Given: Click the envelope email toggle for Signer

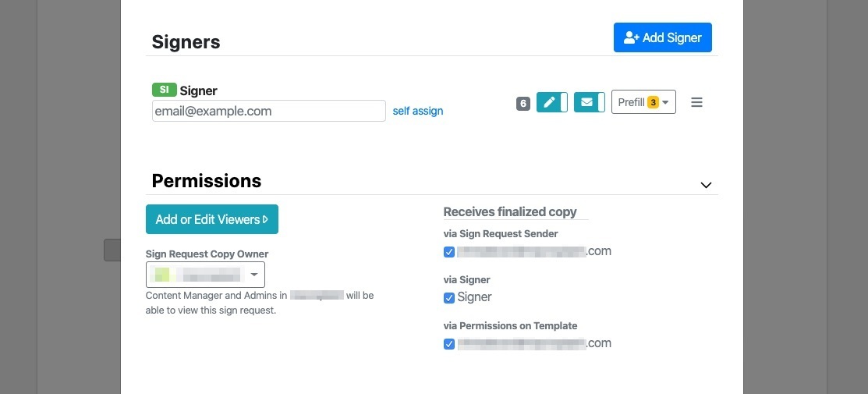Looking at the screenshot, I should [589, 102].
